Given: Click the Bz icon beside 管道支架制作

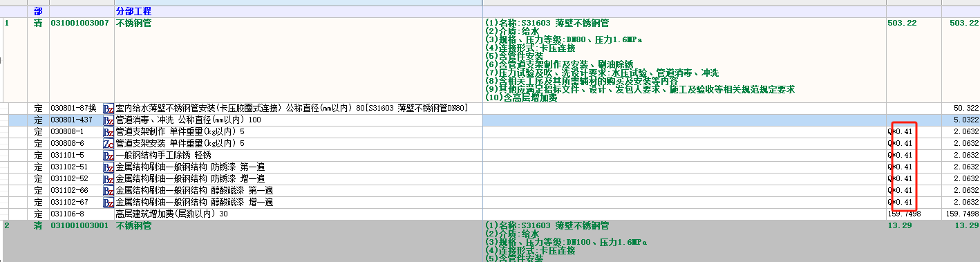Looking at the screenshot, I should (108, 132).
